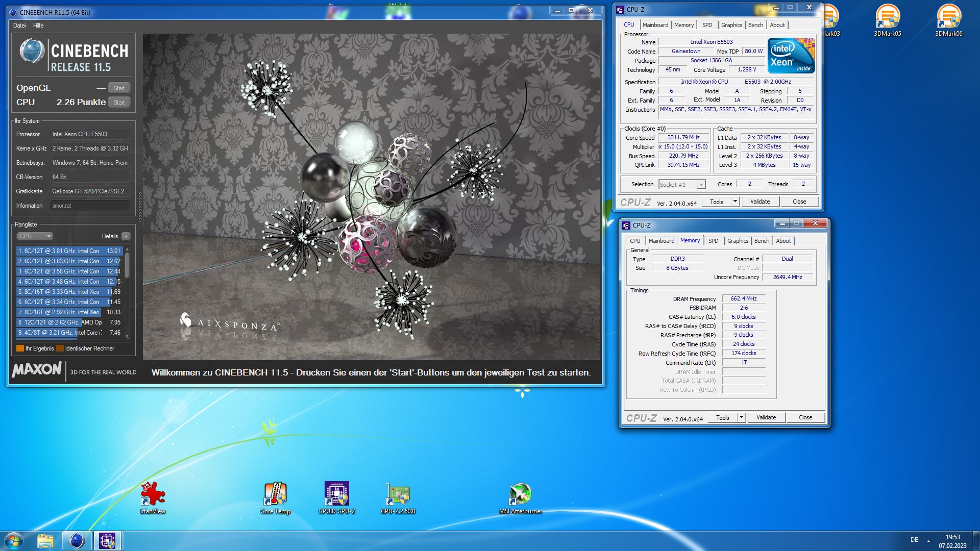
Task: Click the Information field smor.rat
Action: tap(90, 206)
